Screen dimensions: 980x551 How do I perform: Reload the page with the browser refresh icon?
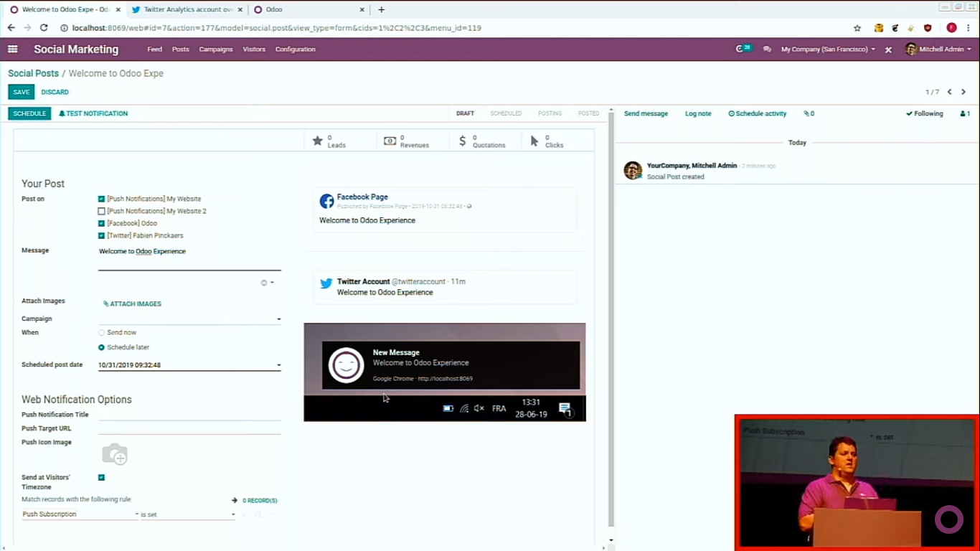(x=44, y=28)
